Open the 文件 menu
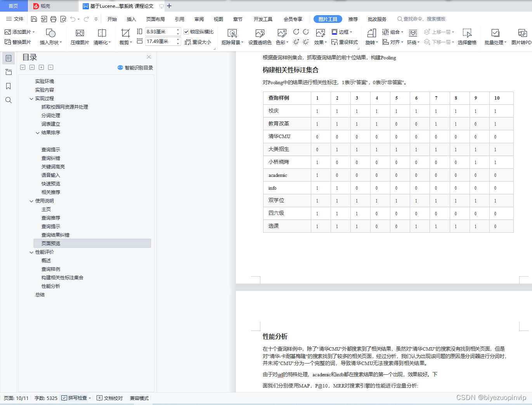This screenshot has width=532, height=405. pos(15,19)
